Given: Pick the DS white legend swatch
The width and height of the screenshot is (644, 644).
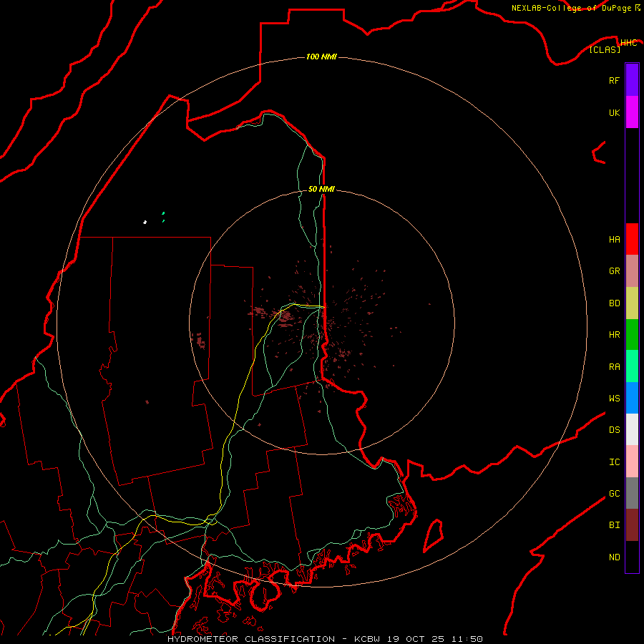Looking at the screenshot, I should point(632,429).
